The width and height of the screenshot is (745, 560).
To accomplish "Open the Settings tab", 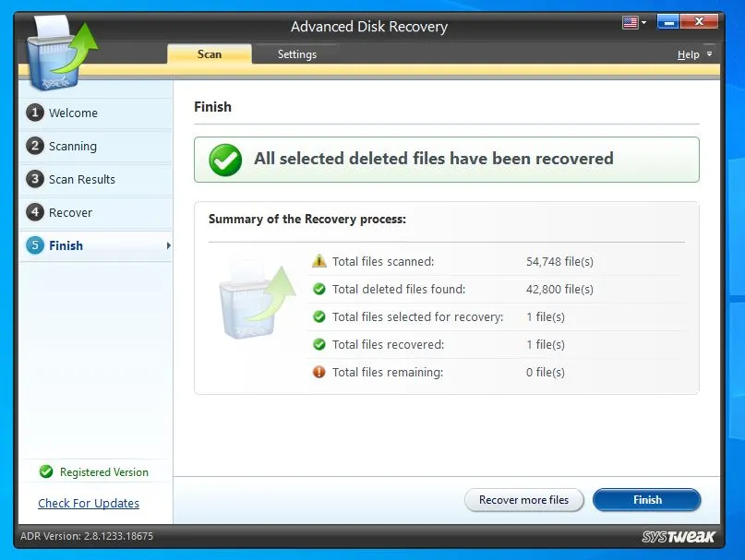I will tap(297, 54).
